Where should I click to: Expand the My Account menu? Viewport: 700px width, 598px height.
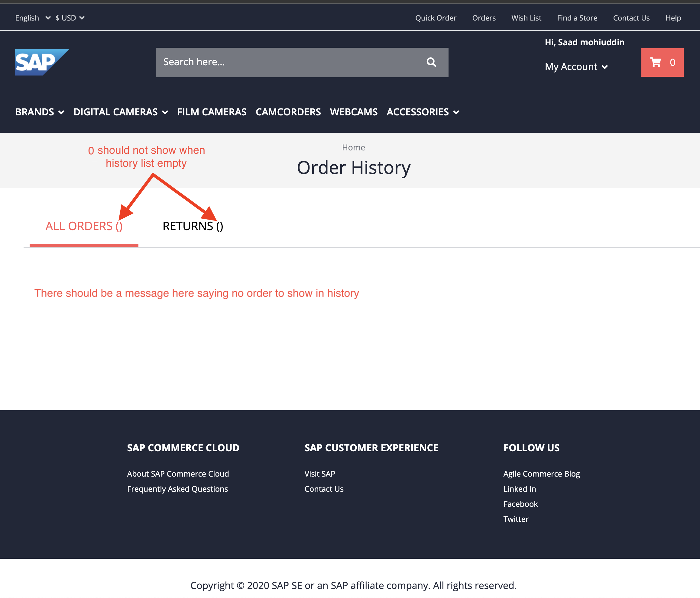click(x=576, y=67)
